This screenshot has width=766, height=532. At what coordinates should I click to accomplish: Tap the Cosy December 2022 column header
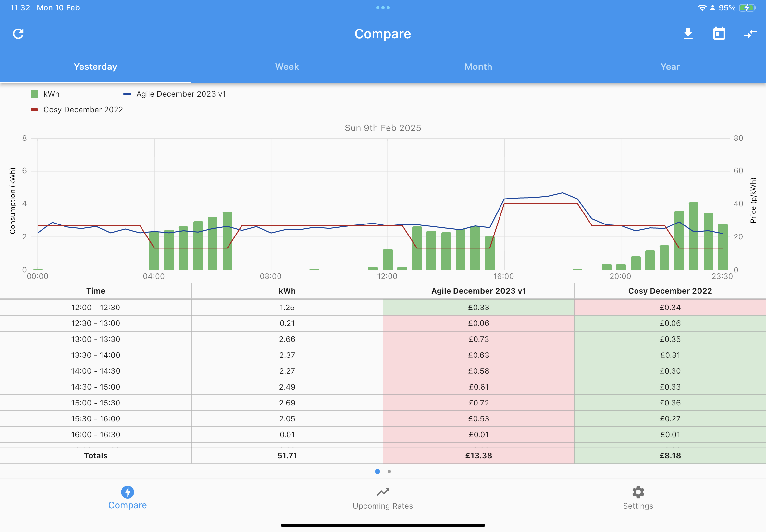[x=670, y=291]
